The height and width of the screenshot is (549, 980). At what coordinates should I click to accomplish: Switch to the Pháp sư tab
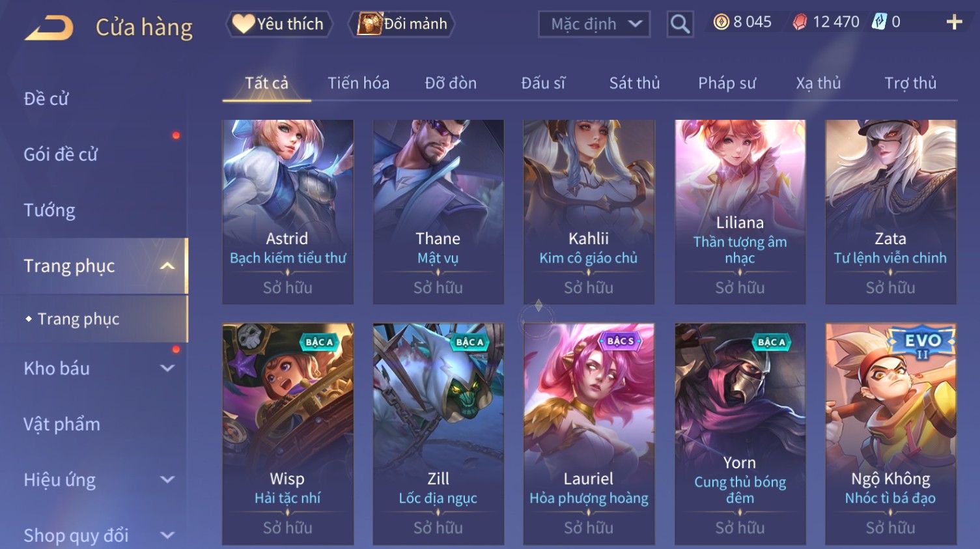point(727,83)
